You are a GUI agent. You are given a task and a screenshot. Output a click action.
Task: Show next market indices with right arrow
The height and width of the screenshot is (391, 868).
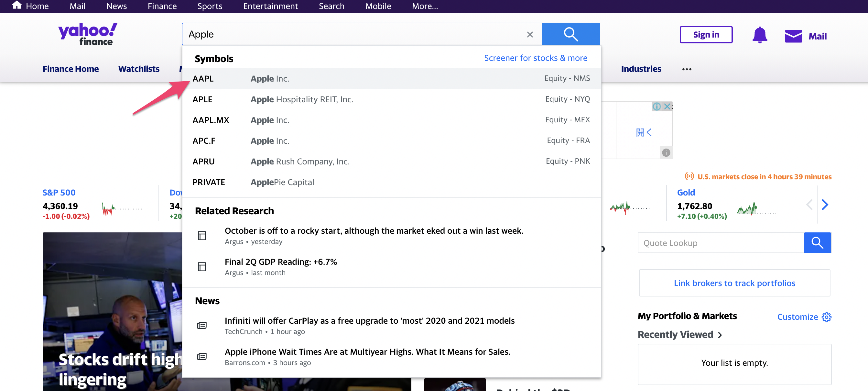(x=825, y=205)
